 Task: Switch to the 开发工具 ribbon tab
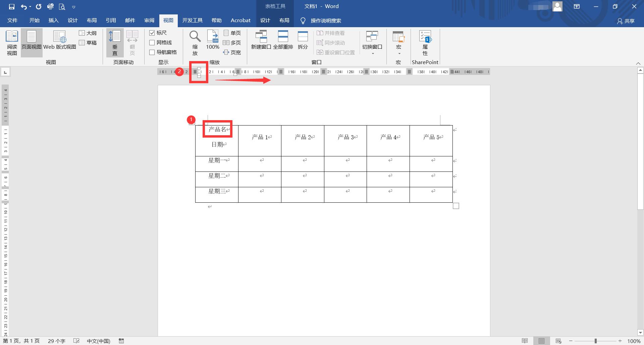[x=192, y=20]
